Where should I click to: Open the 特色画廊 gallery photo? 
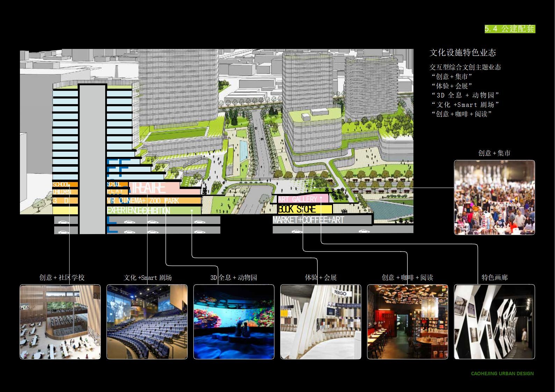point(494,322)
